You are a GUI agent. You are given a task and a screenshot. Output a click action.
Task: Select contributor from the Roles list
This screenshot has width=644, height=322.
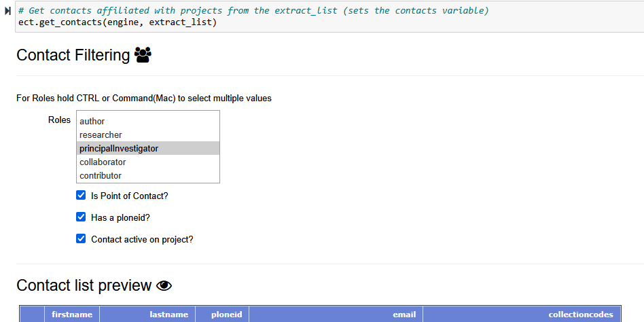coord(101,176)
